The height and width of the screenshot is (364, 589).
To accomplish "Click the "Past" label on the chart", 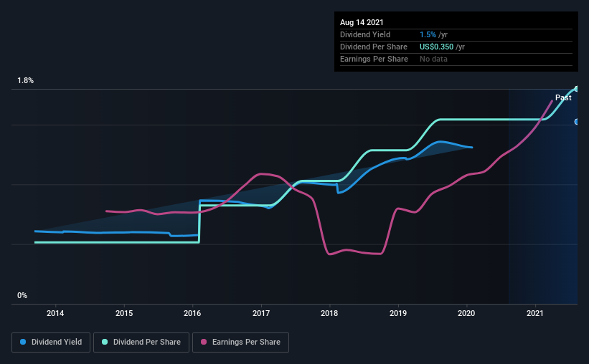I will 563,97.
